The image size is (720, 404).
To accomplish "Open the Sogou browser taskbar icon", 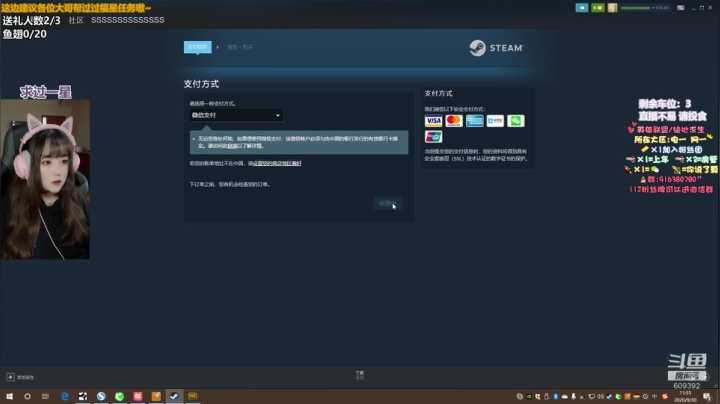I will [x=101, y=396].
